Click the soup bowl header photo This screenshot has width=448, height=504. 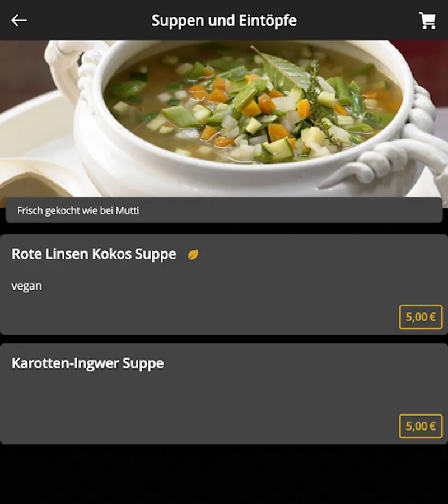tap(224, 118)
